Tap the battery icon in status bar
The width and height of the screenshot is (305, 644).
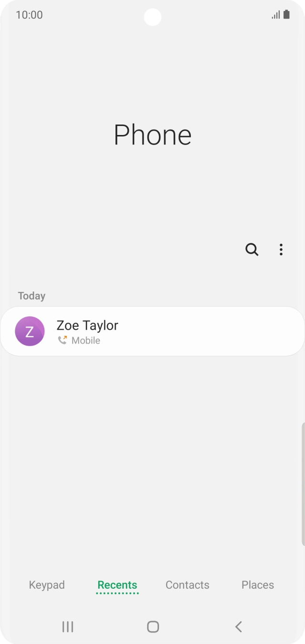pyautogui.click(x=286, y=15)
